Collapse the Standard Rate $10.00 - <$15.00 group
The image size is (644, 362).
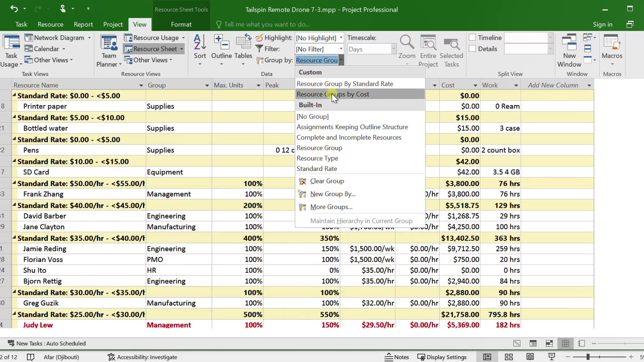(15, 162)
